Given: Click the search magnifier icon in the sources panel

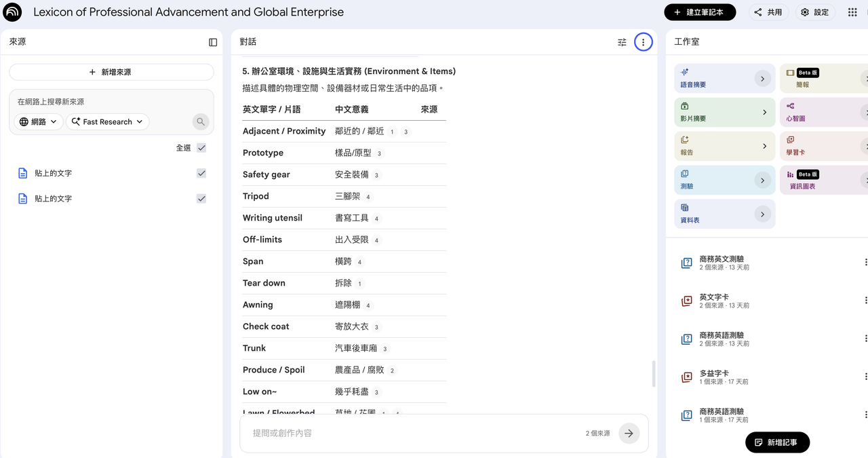Looking at the screenshot, I should coord(200,122).
